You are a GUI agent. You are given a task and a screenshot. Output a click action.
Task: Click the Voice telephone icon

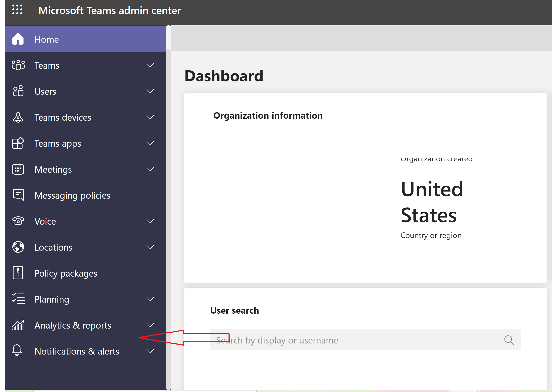tap(18, 221)
